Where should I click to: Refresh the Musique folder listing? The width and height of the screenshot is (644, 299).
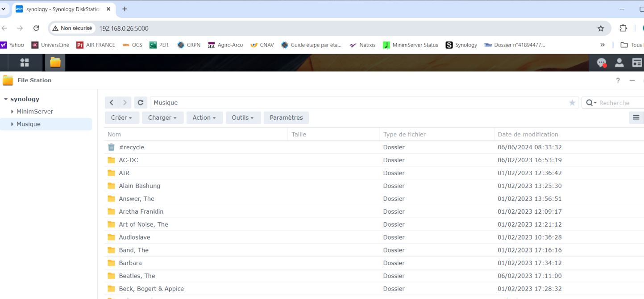point(140,103)
